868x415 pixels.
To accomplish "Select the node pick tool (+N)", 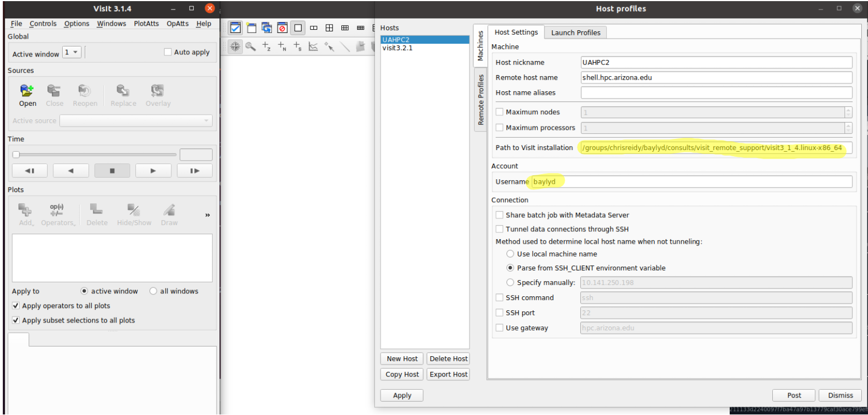I will click(282, 48).
